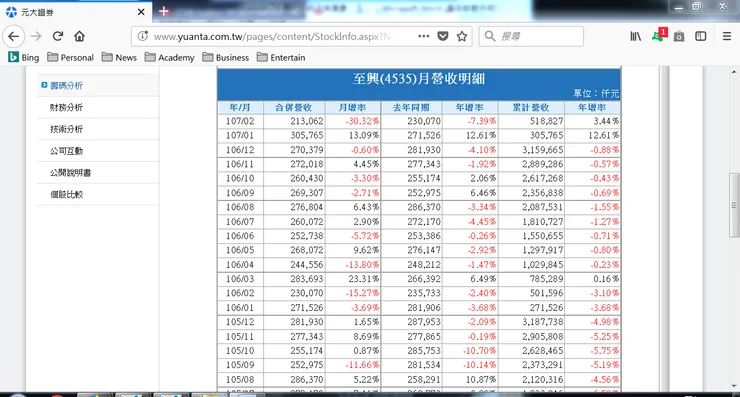Screen dimensions: 740x397
Task: Open the Bing bookmark
Action: point(24,58)
